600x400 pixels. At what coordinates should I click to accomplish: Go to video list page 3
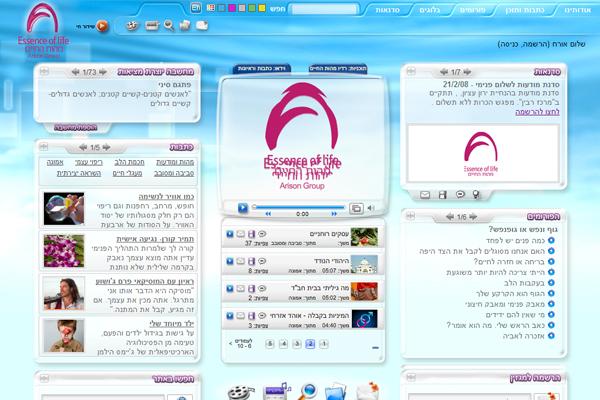[297, 344]
